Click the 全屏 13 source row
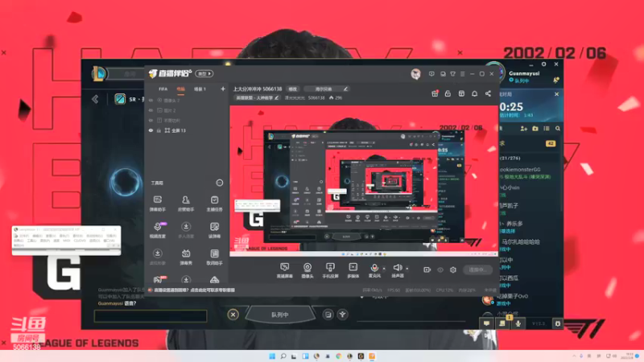This screenshot has width=644, height=362. (187, 130)
